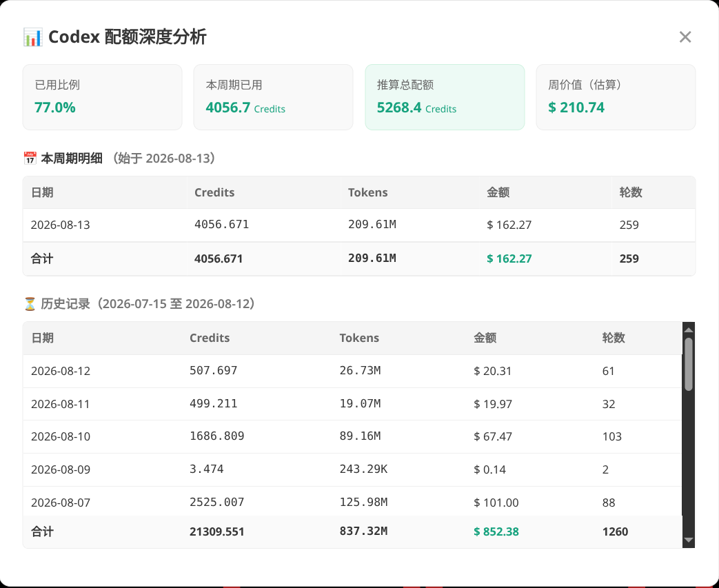Screen dimensions: 719x588
Task: Click the 历史记录 date range heading
Action: pos(148,304)
